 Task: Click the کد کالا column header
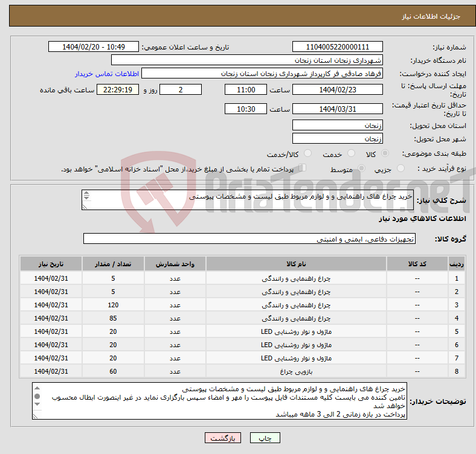point(417,264)
